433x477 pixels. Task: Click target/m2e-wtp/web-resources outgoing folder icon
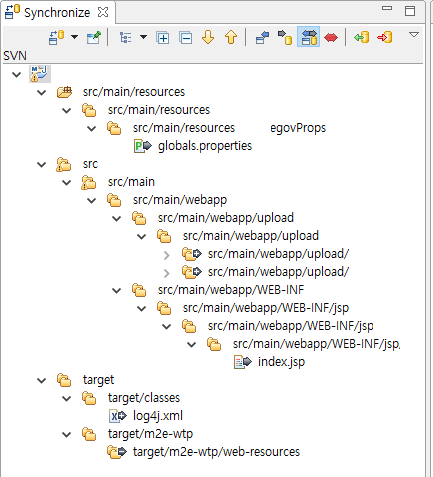117,452
